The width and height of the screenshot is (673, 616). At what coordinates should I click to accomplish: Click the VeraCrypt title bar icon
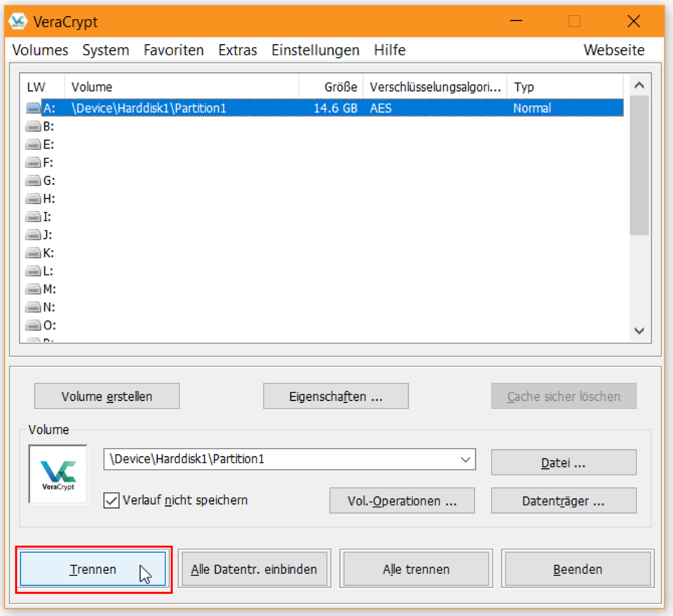(x=18, y=22)
